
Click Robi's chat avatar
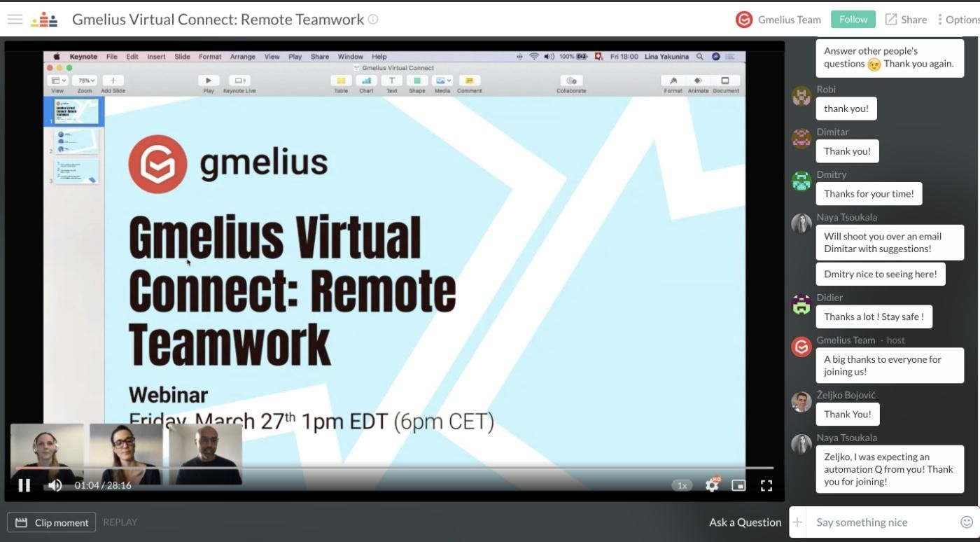coord(801,96)
